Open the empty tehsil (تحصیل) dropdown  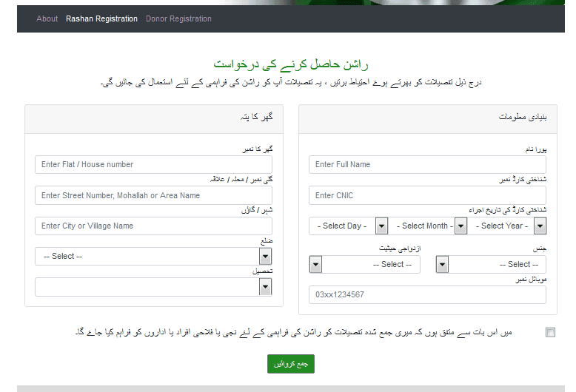click(x=153, y=287)
